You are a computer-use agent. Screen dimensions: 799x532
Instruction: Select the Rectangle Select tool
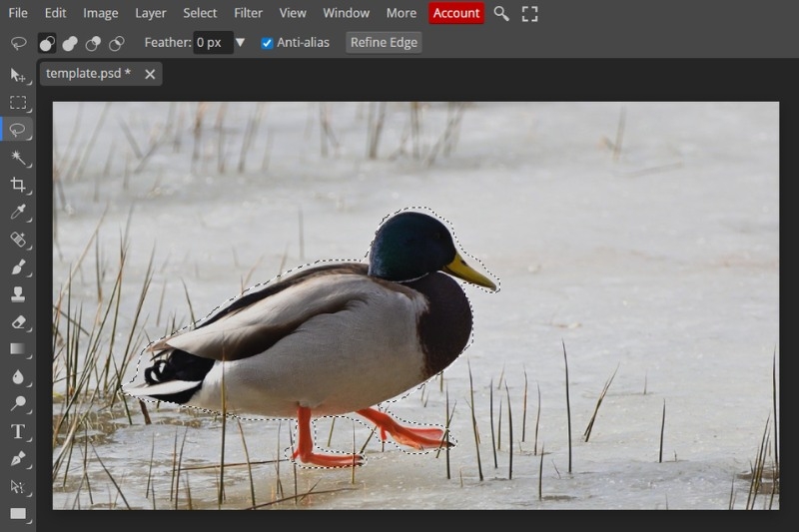click(x=18, y=103)
